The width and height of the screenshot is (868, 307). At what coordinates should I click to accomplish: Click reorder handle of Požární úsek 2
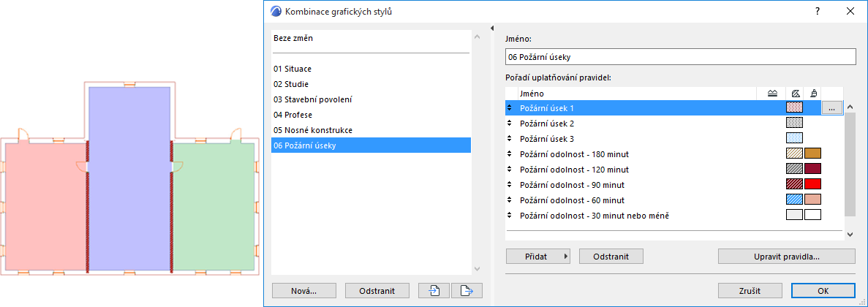[510, 124]
